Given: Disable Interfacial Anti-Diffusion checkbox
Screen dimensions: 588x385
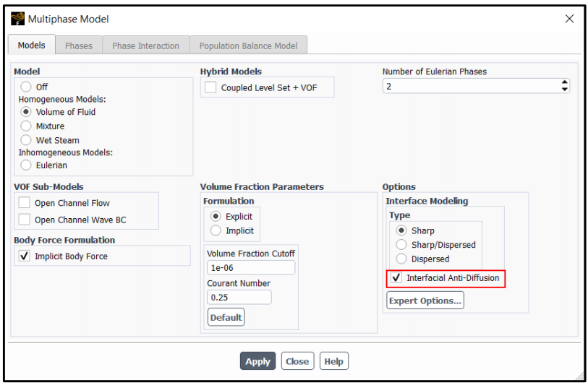Looking at the screenshot, I should (396, 278).
